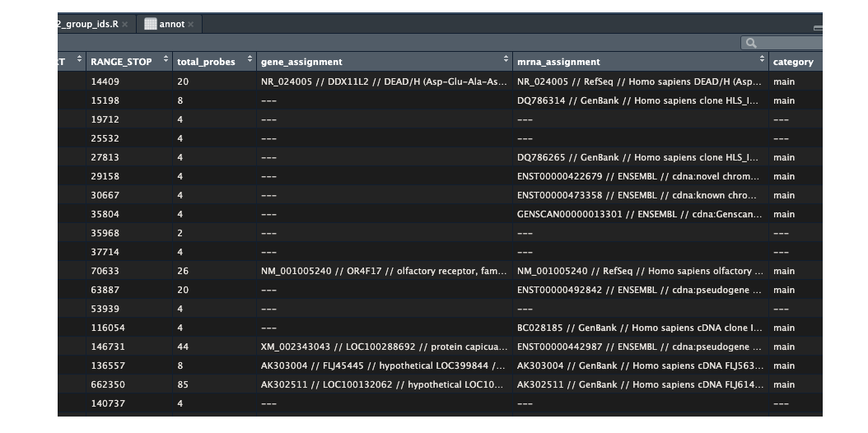Select the NR_024005 DDX11L2 gene_assignment cell

[384, 81]
